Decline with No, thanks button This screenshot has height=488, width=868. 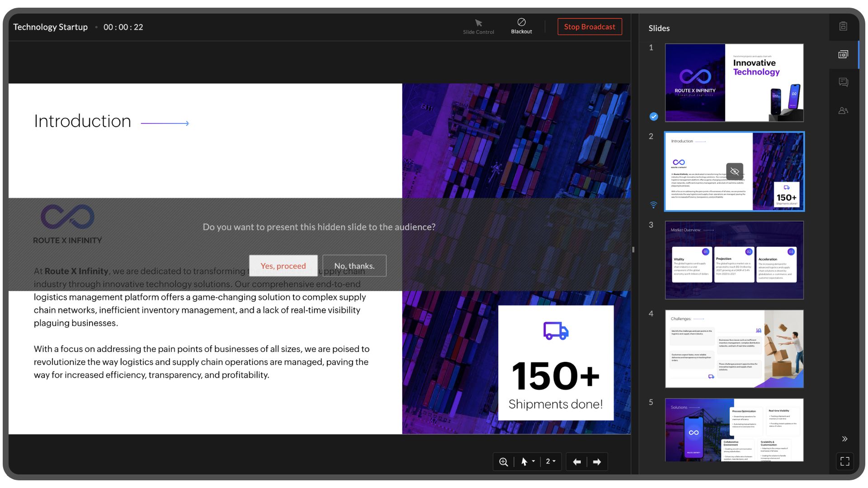coord(354,266)
